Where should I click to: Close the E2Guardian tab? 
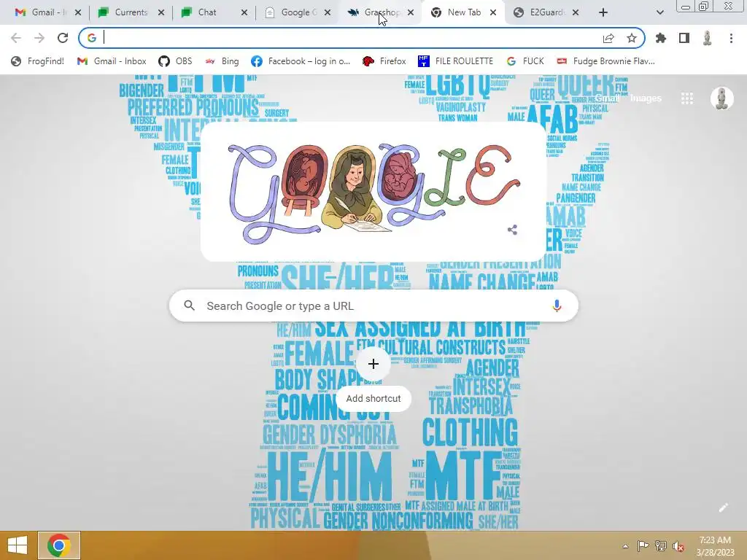576,12
